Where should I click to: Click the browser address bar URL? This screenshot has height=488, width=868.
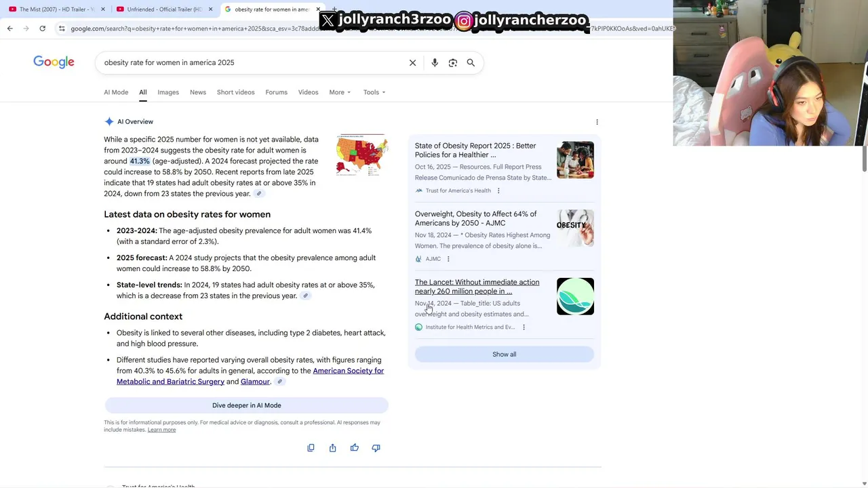pyautogui.click(x=366, y=28)
